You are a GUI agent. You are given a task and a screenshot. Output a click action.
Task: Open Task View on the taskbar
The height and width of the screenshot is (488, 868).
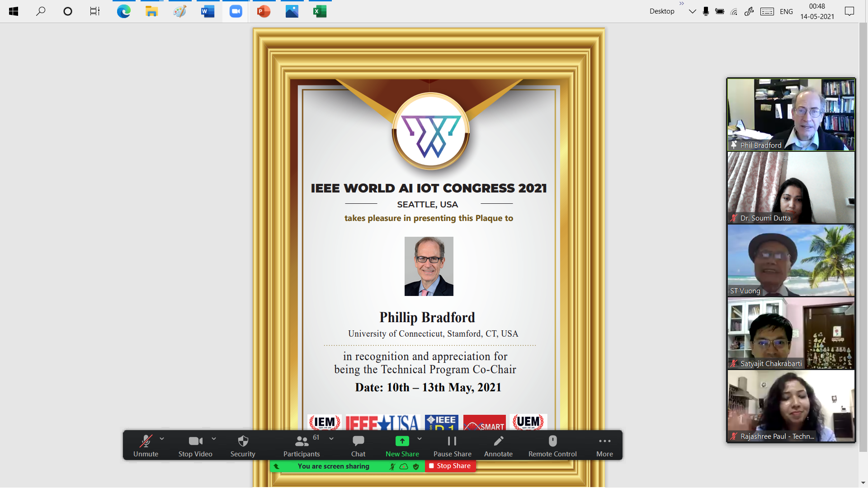coord(94,11)
